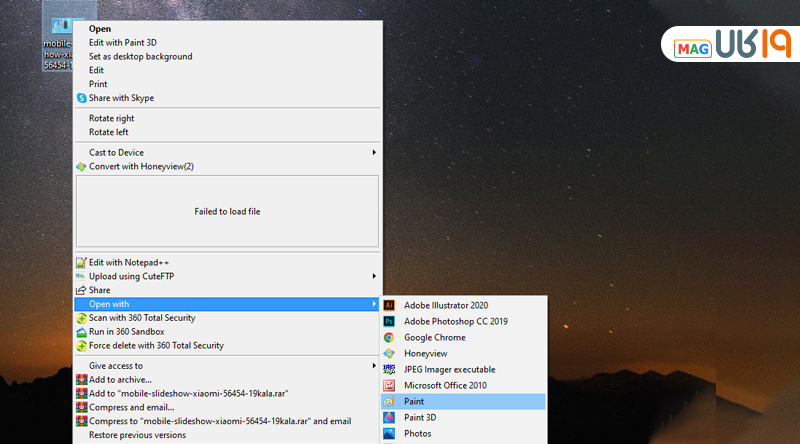This screenshot has width=800, height=444.
Task: Click the share arrow icon beside Share
Action: click(81, 290)
